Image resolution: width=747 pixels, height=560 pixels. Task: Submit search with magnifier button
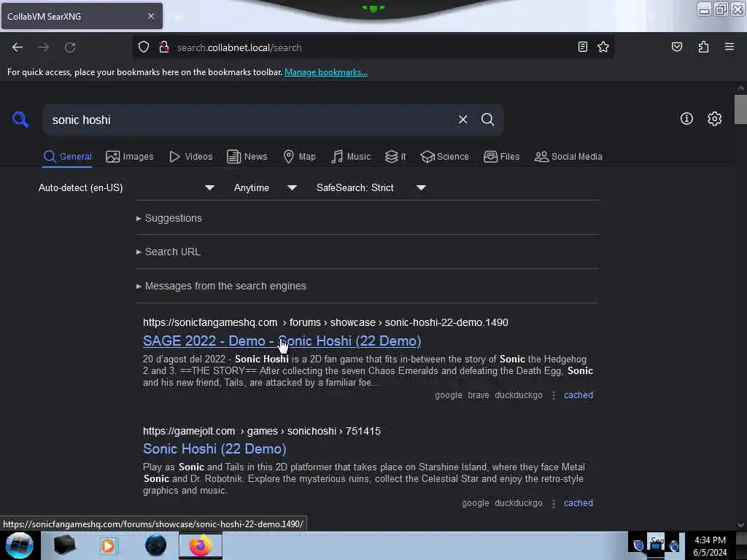(x=487, y=120)
